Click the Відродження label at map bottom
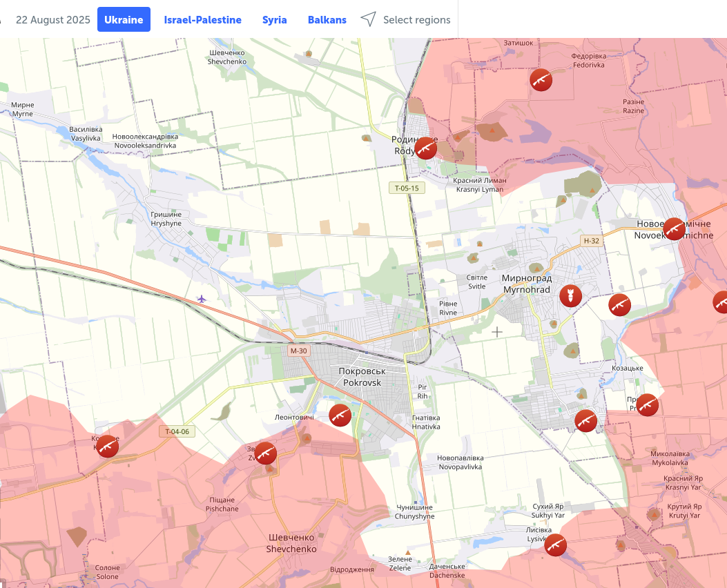 [x=352, y=569]
